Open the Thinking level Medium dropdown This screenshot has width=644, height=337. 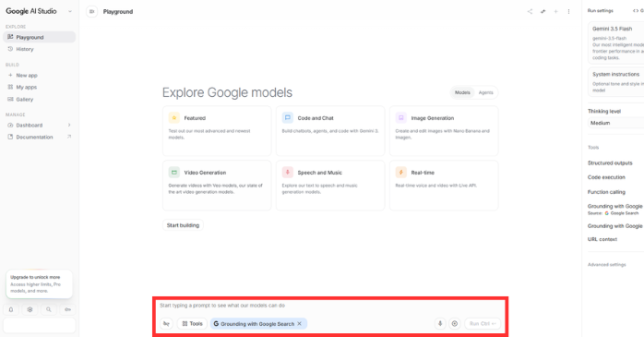[x=615, y=123]
